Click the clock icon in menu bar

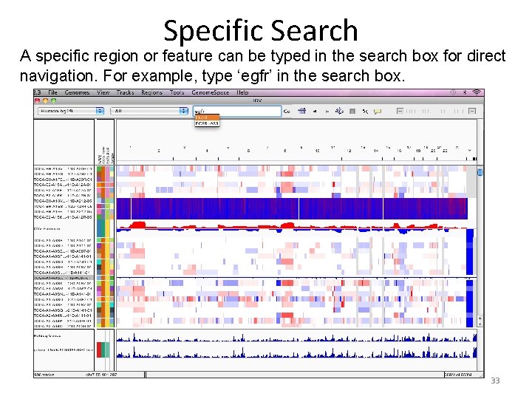[453, 92]
